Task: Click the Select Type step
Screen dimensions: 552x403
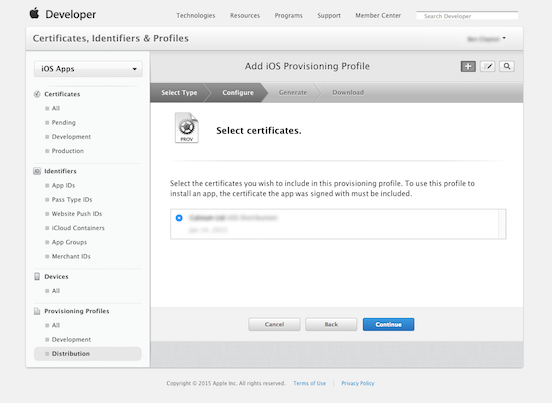Action: coord(179,93)
